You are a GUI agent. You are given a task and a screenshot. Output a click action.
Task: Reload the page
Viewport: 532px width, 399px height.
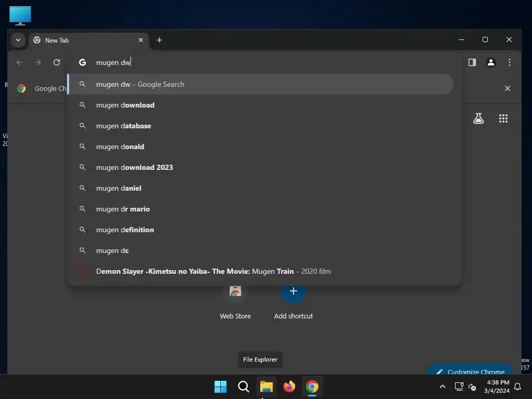[x=57, y=62]
